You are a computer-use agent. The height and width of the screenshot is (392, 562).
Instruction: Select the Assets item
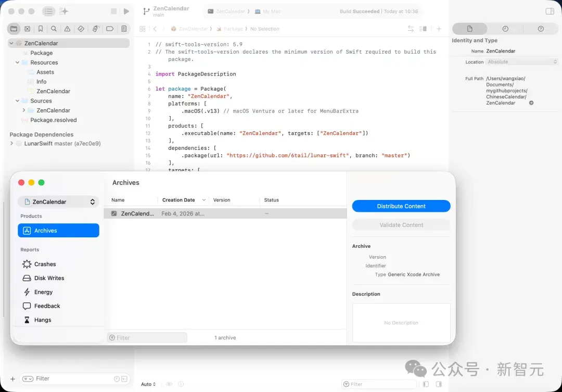pyautogui.click(x=45, y=72)
